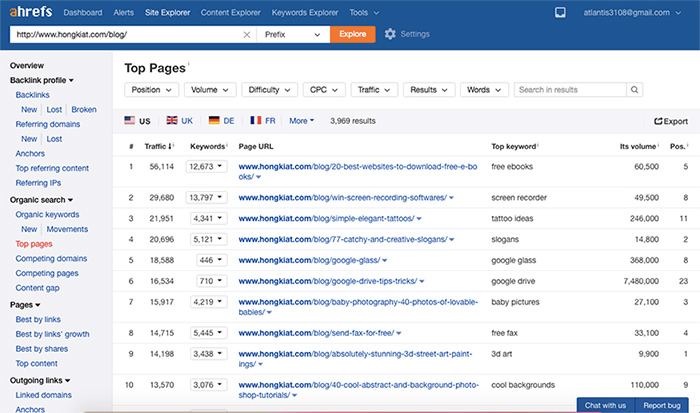Open Linked domains link
Screen dimensions: 700x413
coord(43,395)
